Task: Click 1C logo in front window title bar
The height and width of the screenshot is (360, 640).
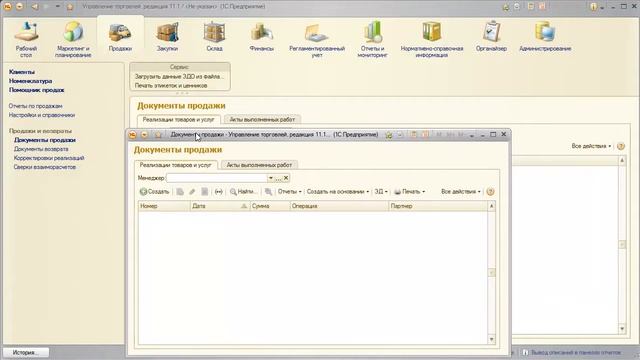Action: point(132,135)
